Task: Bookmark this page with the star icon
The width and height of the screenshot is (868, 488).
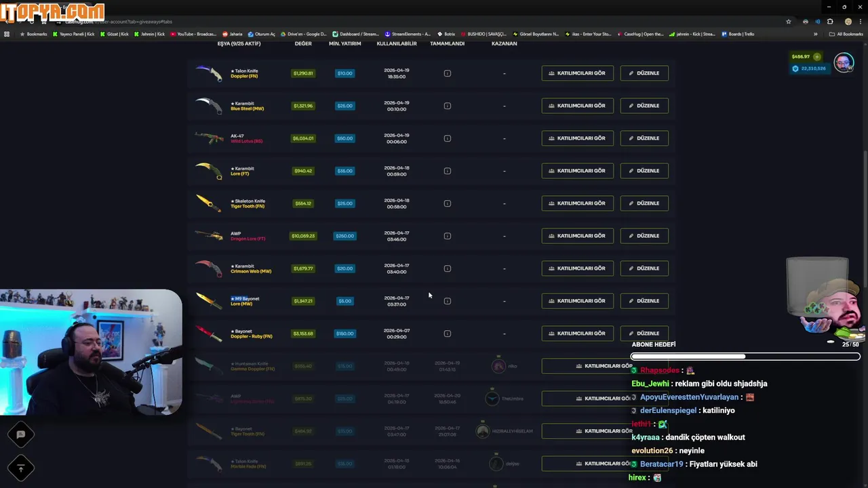Action: (788, 22)
